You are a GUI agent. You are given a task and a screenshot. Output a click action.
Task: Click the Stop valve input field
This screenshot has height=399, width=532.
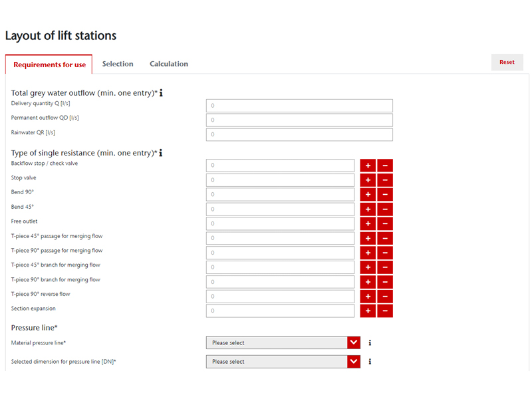tap(280, 180)
